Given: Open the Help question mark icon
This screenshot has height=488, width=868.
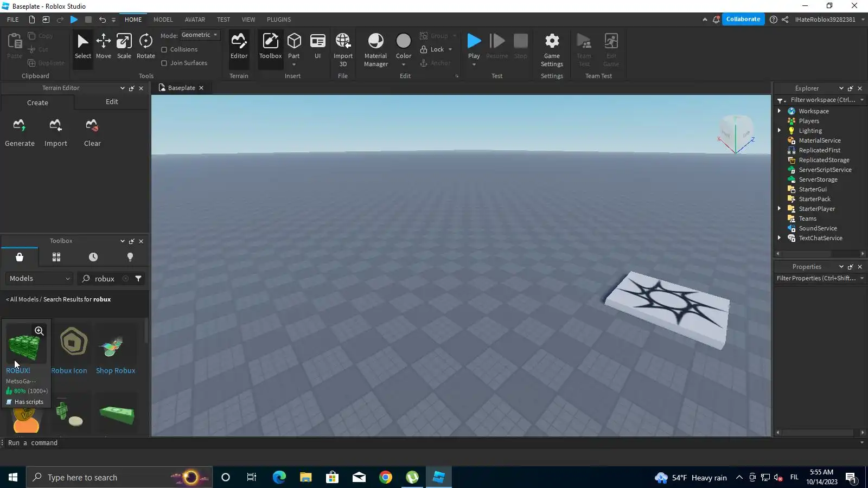Looking at the screenshot, I should click(774, 20).
